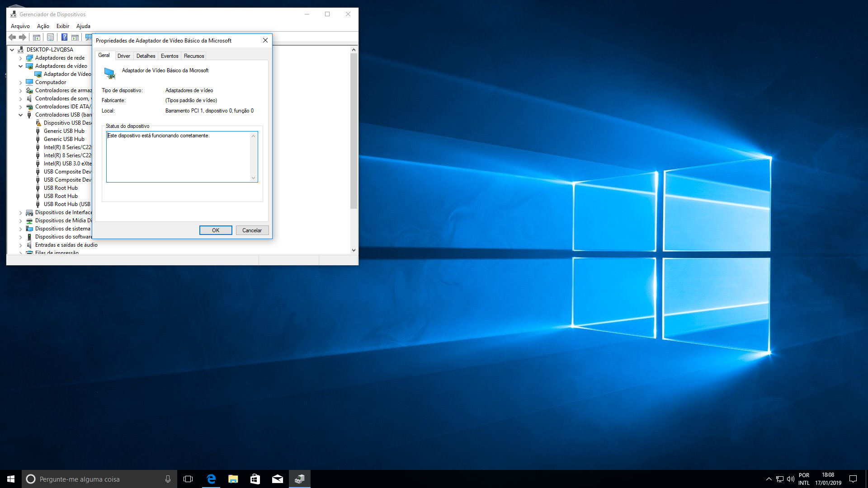The image size is (868, 488).
Task: Click the Properties toolbar icon
Action: coord(51,38)
